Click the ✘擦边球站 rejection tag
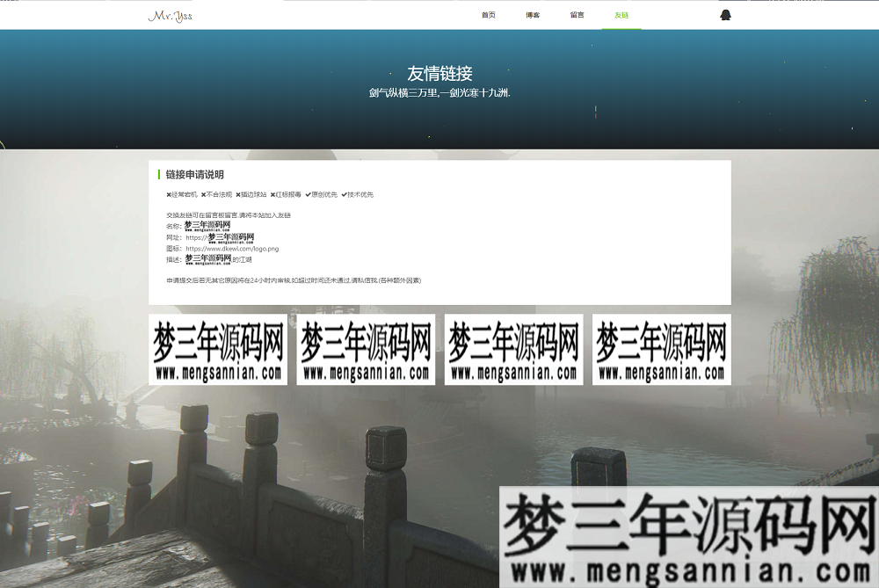 click(252, 194)
